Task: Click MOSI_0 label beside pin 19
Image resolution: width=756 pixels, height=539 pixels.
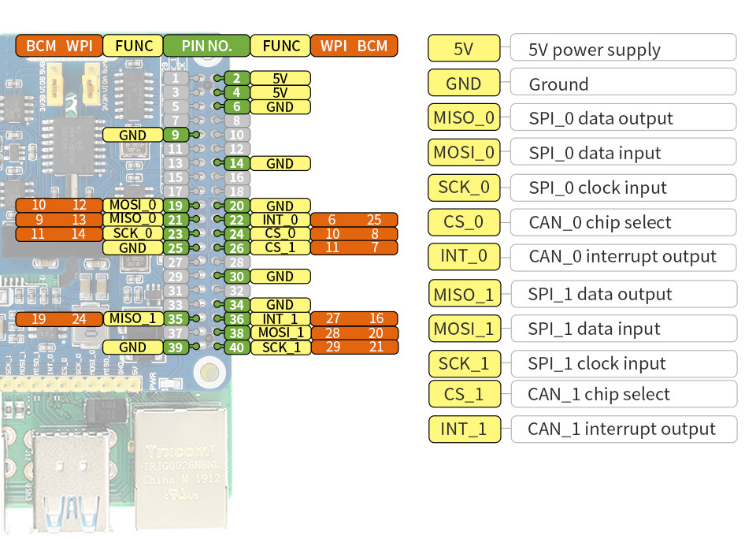Action: coord(132,206)
